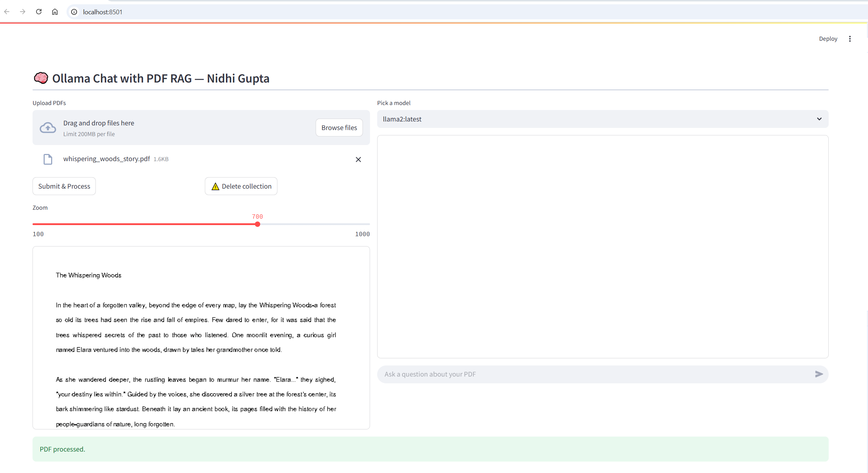Click the site information icon in address bar

pos(74,12)
